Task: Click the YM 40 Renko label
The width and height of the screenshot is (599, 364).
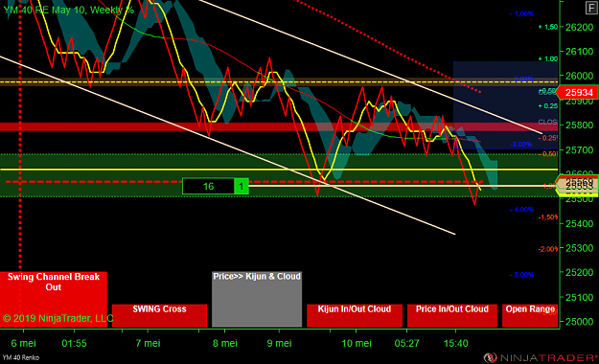Action: point(21,357)
